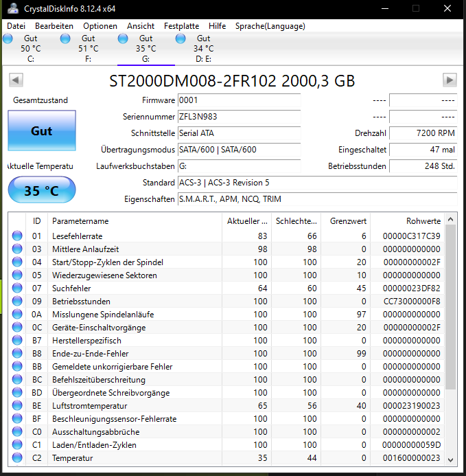Viewport: 466px width, 476px height.
Task: Switch to the G: drive tab
Action: click(x=146, y=49)
